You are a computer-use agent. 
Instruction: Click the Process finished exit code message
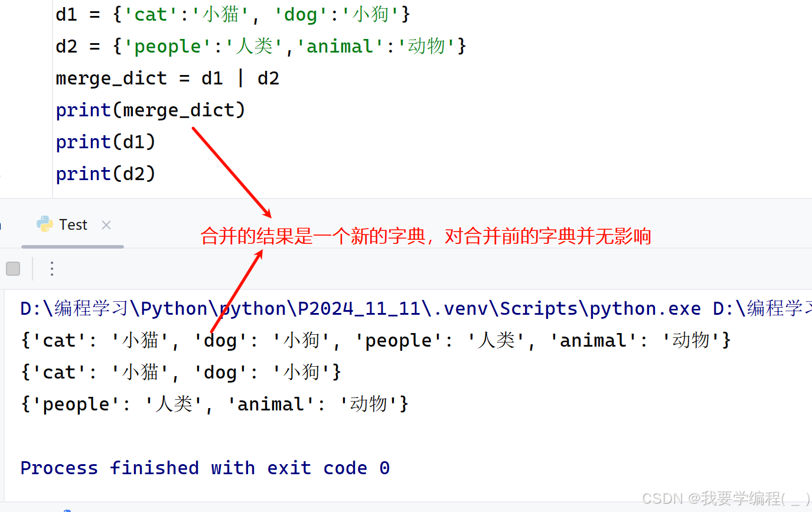(x=205, y=468)
